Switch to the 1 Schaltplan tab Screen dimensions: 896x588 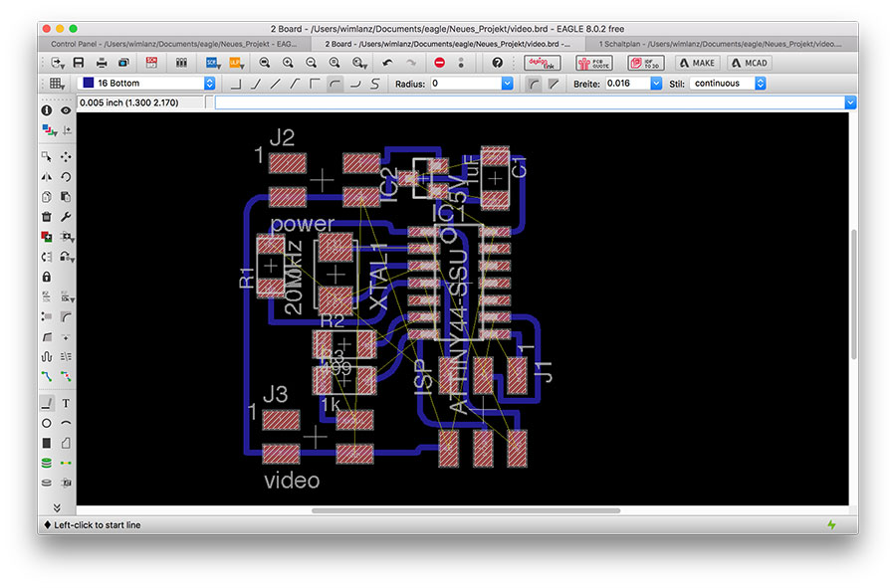click(x=721, y=44)
